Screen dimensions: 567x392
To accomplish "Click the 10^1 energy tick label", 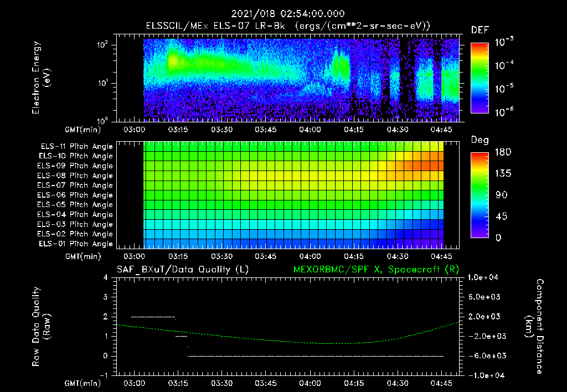I will point(102,83).
